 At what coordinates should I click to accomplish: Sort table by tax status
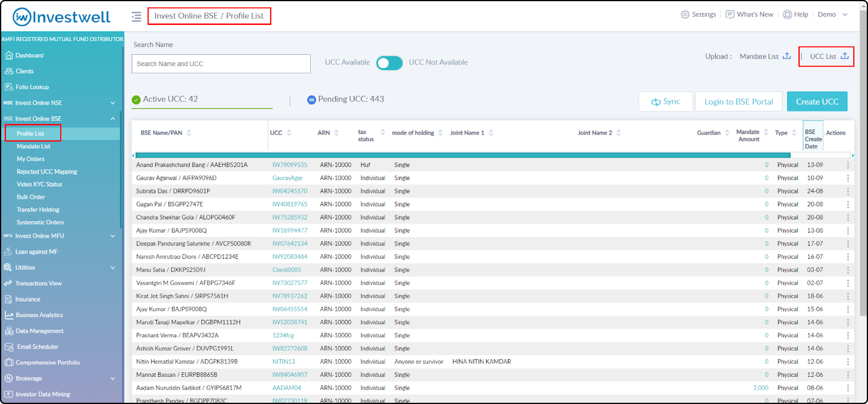tap(382, 132)
